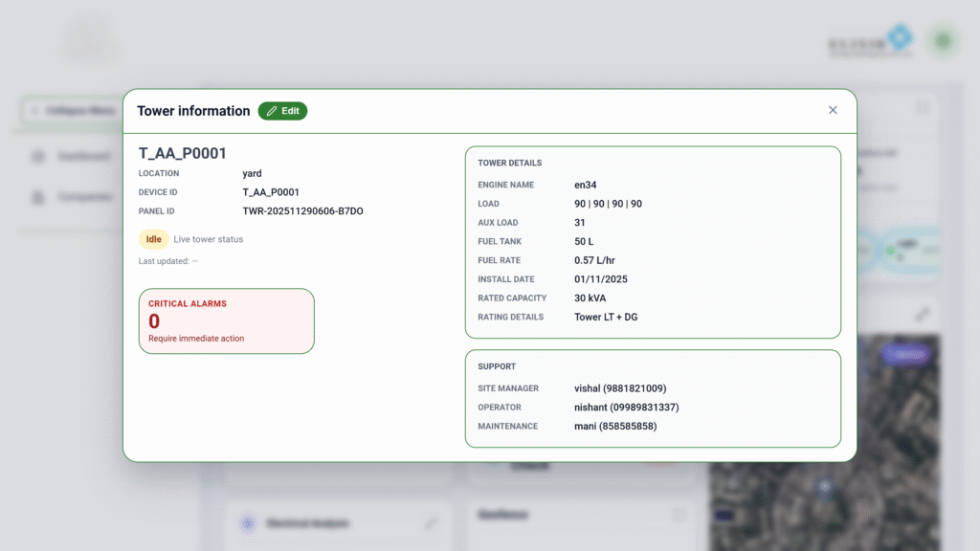
Task: Edit the Electrical Analysis card via pencil
Action: [431, 523]
